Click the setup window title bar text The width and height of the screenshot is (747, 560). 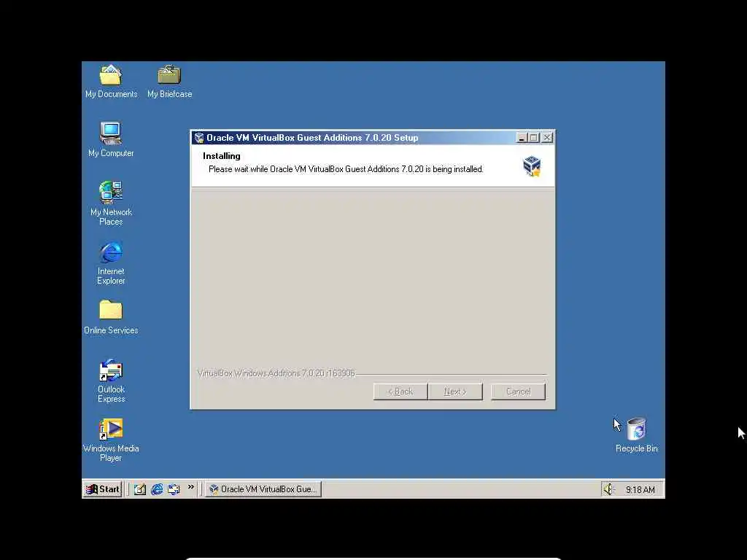pos(312,138)
